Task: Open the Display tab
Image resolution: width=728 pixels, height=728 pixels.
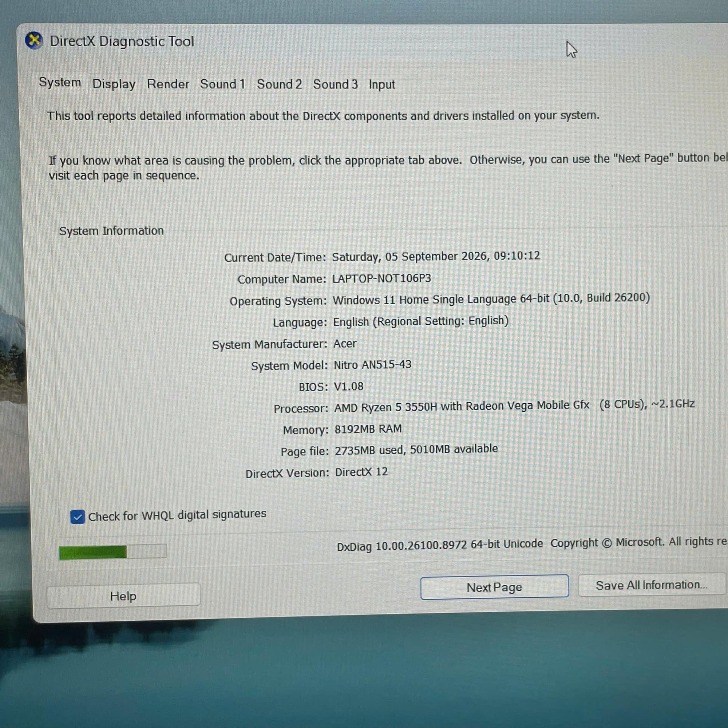Action: coord(114,84)
